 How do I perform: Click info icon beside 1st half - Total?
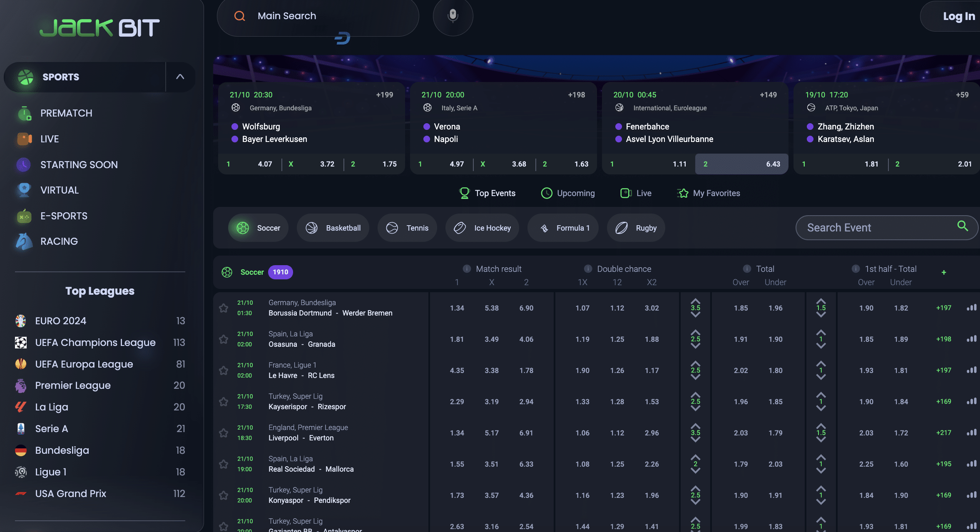click(856, 268)
